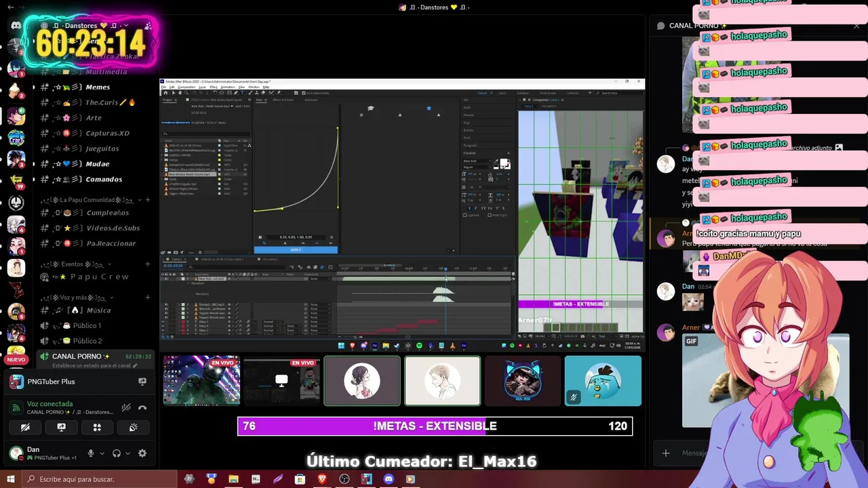The height and width of the screenshot is (488, 868).
Task: Click the Windows search box
Action: click(100, 479)
